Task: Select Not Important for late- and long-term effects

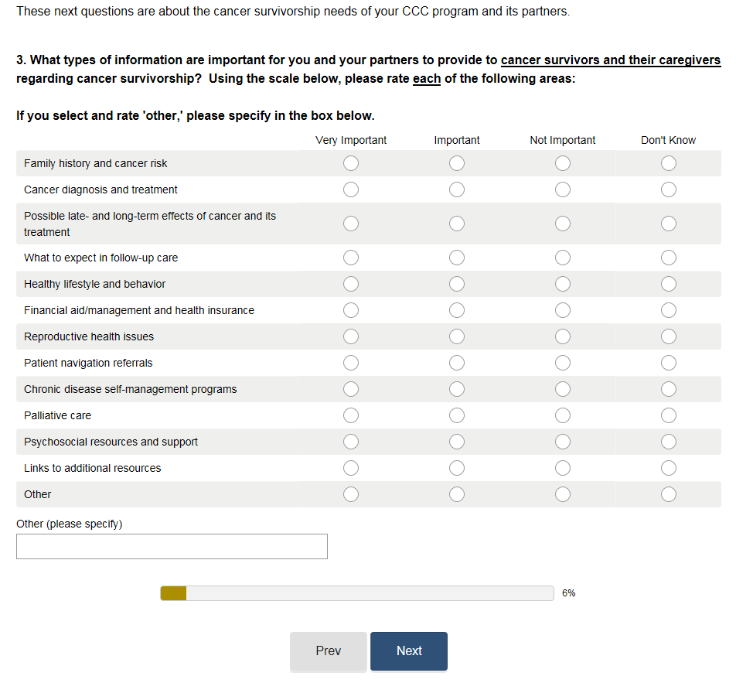Action: coord(563,224)
